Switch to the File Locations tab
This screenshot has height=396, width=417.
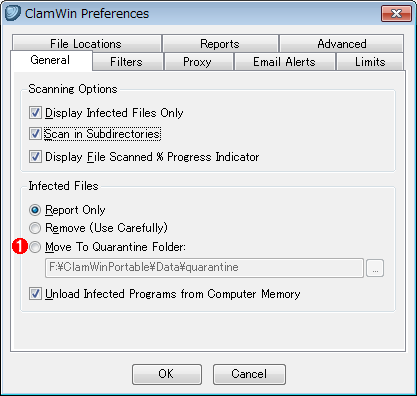(87, 43)
